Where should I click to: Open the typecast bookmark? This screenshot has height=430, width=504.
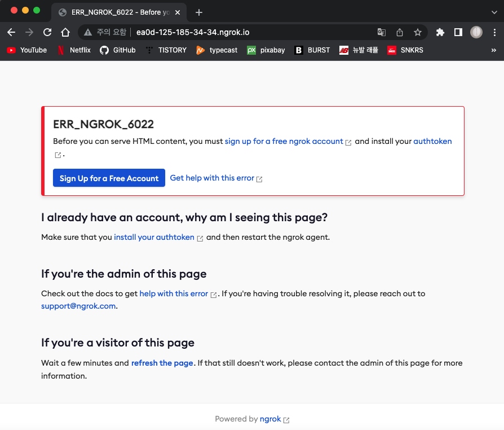click(217, 50)
